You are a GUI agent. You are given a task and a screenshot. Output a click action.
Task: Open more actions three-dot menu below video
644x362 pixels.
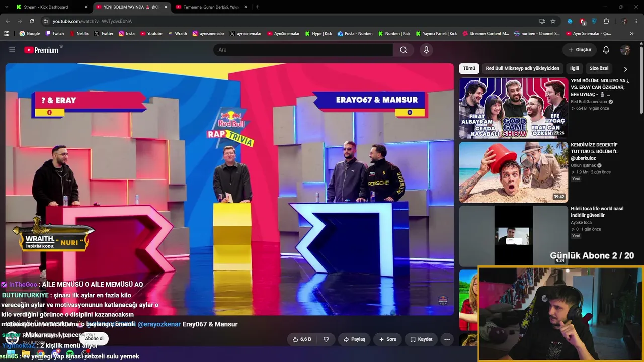447,339
